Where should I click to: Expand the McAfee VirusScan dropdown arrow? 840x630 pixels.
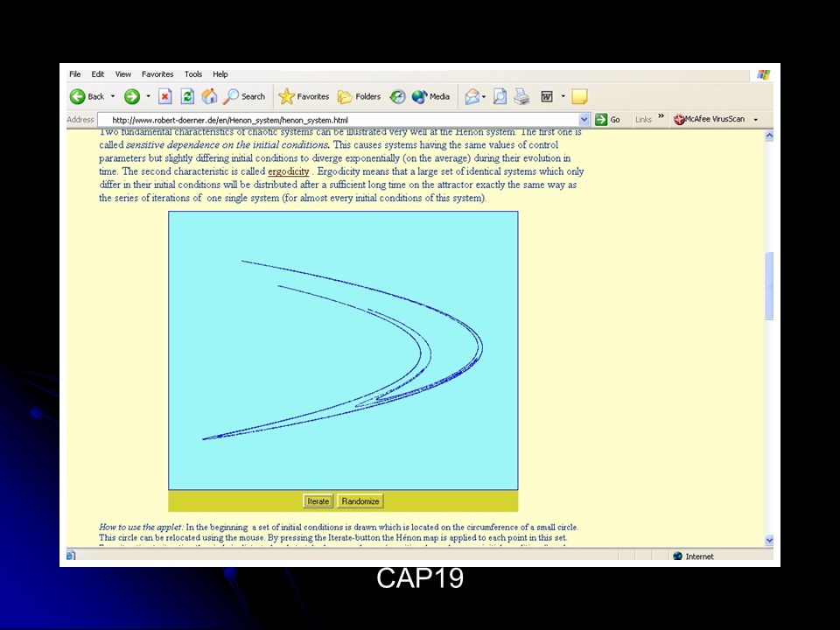(756, 120)
